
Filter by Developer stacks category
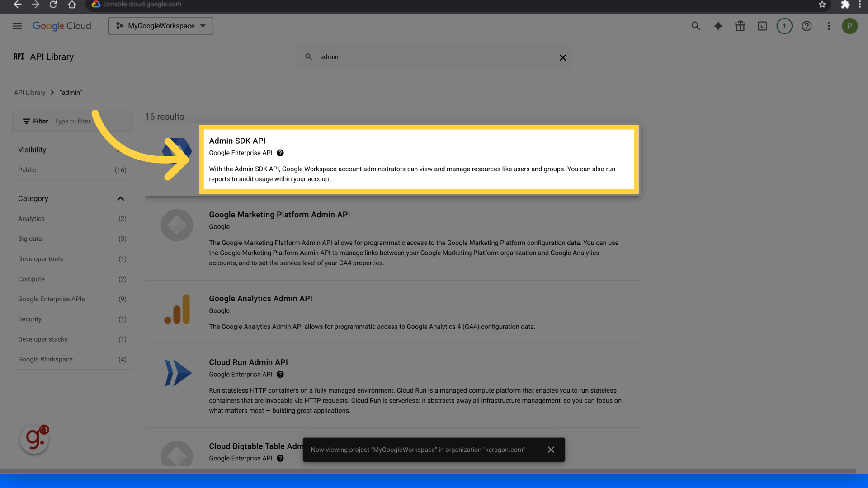[72, 339]
